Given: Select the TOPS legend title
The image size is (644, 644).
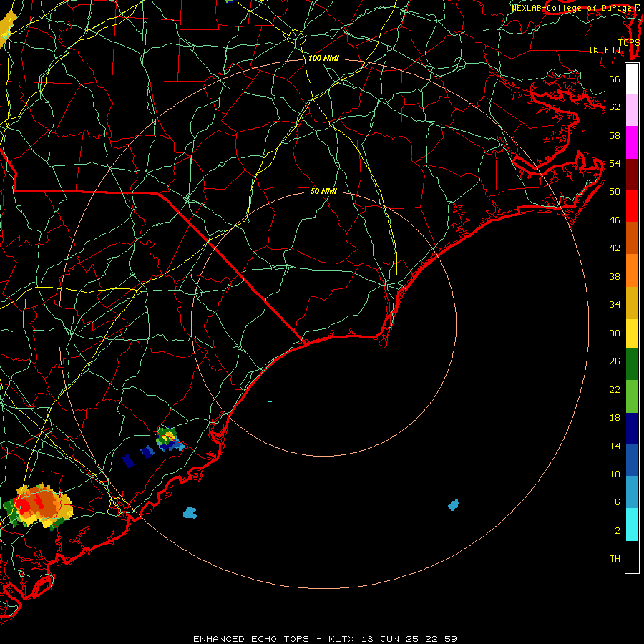Looking at the screenshot, I should [629, 42].
